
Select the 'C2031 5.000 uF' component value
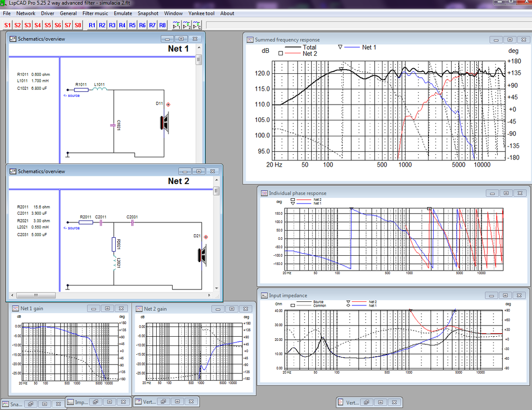click(32, 235)
